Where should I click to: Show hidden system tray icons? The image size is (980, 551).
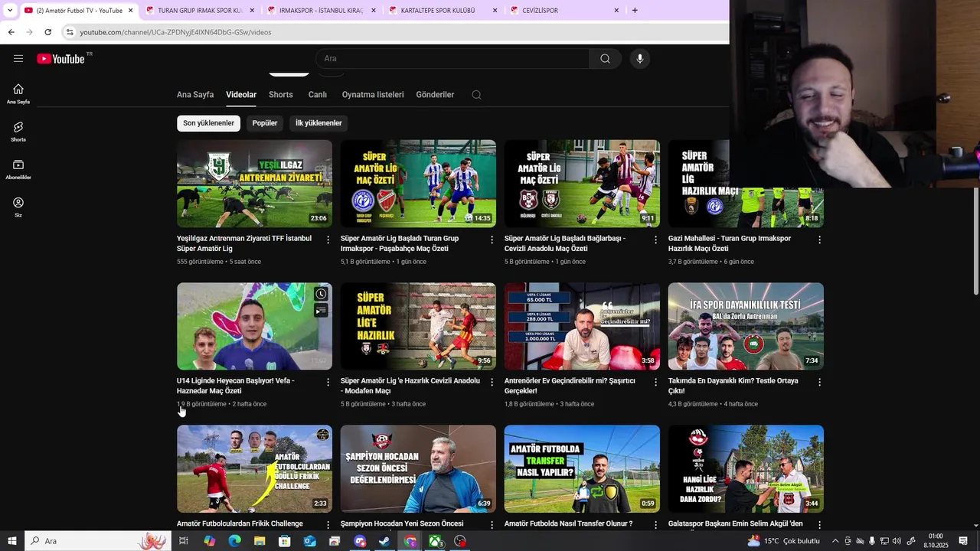[835, 541]
